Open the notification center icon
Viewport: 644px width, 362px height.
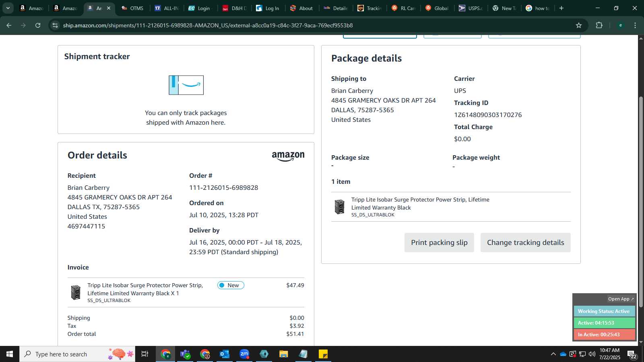point(632,354)
